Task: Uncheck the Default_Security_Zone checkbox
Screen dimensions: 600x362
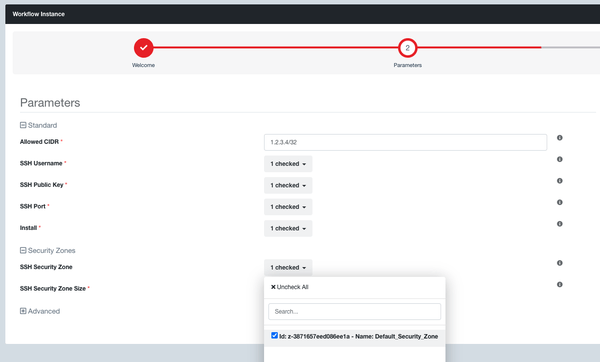Action: pyautogui.click(x=274, y=336)
